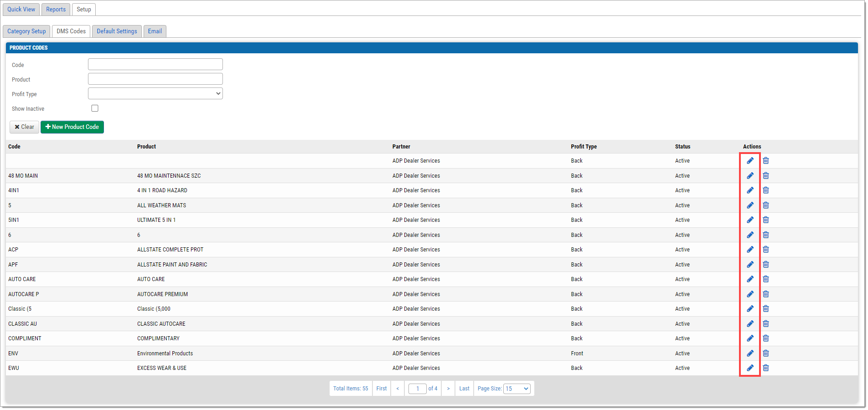This screenshot has width=868, height=410.
Task: Focus the Product search field
Action: (x=155, y=79)
